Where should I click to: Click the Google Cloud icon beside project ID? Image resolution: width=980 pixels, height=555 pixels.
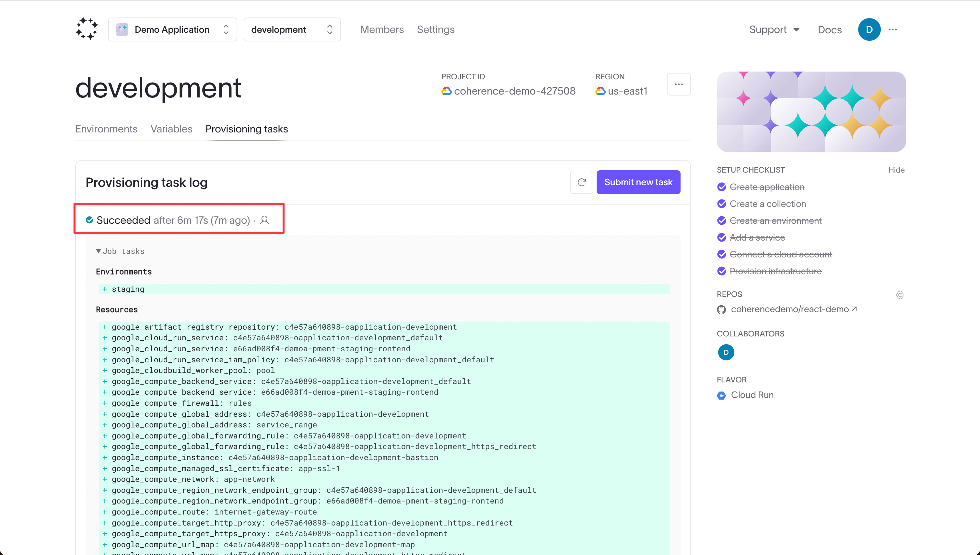tap(446, 91)
